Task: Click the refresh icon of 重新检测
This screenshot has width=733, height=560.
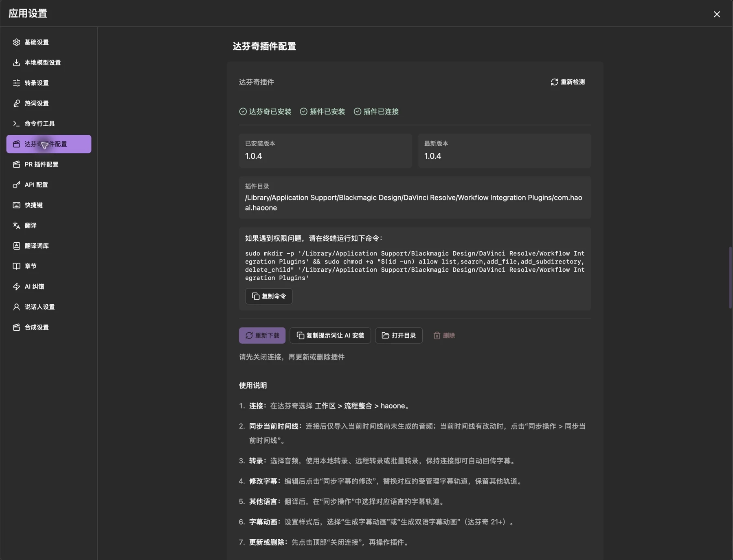Action: (x=554, y=82)
